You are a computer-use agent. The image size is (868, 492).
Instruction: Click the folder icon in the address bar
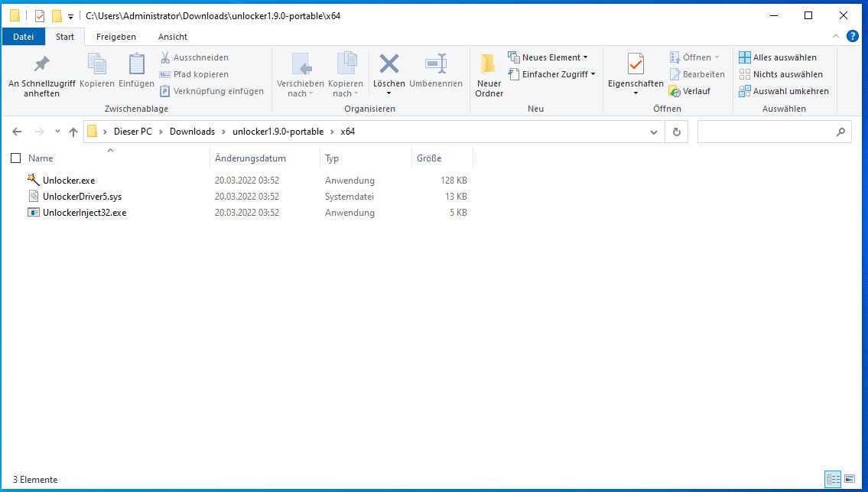(x=93, y=132)
